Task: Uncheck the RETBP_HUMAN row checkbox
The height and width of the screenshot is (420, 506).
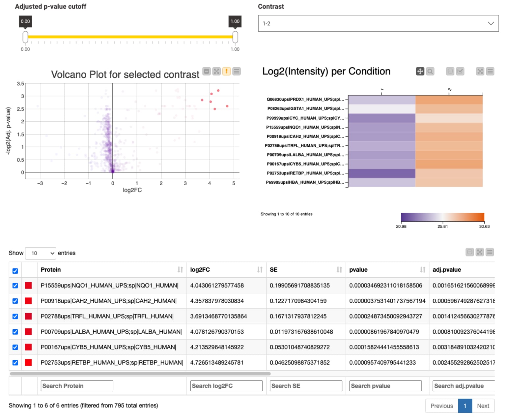Action: (15, 363)
